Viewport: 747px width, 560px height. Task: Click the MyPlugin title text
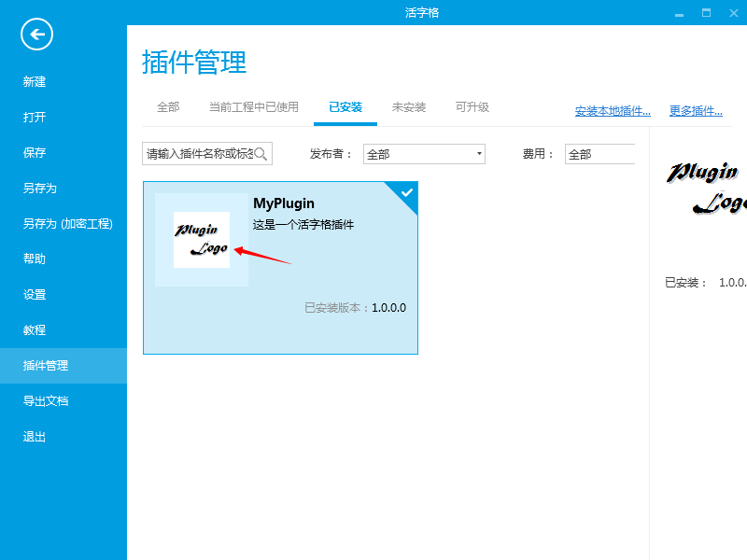284,203
